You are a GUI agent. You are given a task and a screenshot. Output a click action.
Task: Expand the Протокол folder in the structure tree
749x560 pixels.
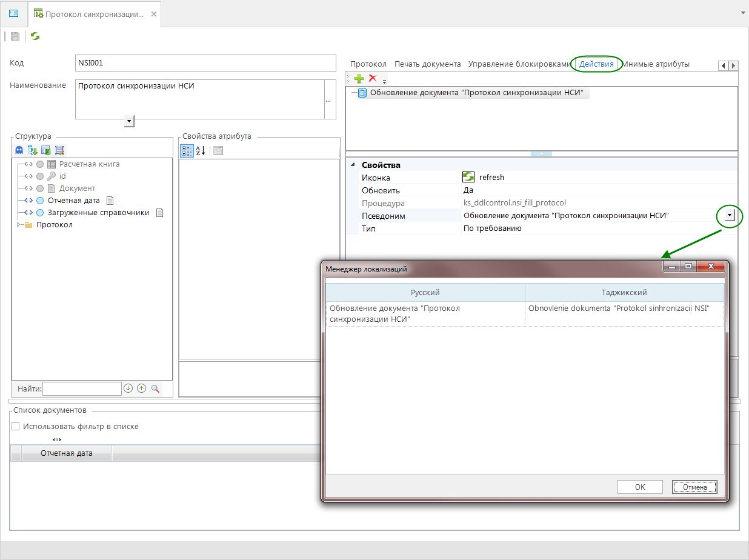pyautogui.click(x=19, y=225)
